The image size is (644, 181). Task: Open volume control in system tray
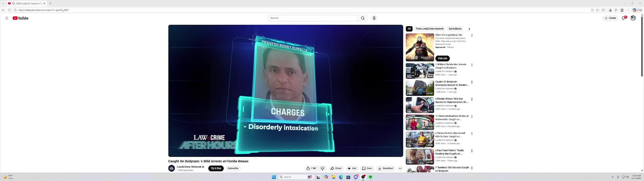pyautogui.click(x=627, y=177)
